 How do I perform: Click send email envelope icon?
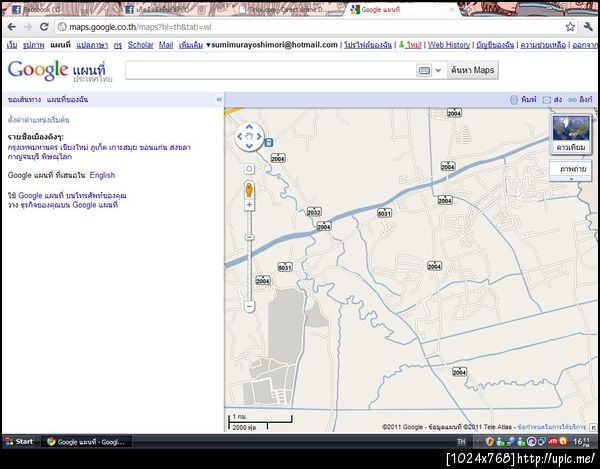(x=547, y=100)
